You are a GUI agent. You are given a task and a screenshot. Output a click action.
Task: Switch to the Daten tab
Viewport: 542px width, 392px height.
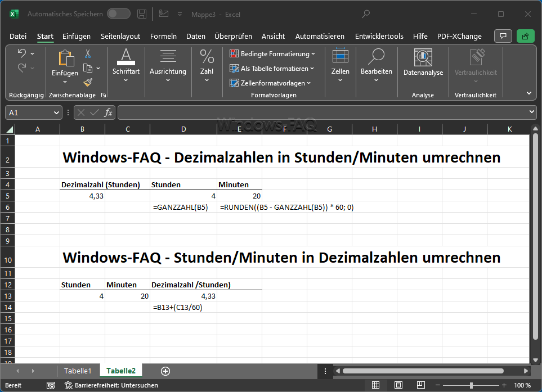tap(196, 36)
